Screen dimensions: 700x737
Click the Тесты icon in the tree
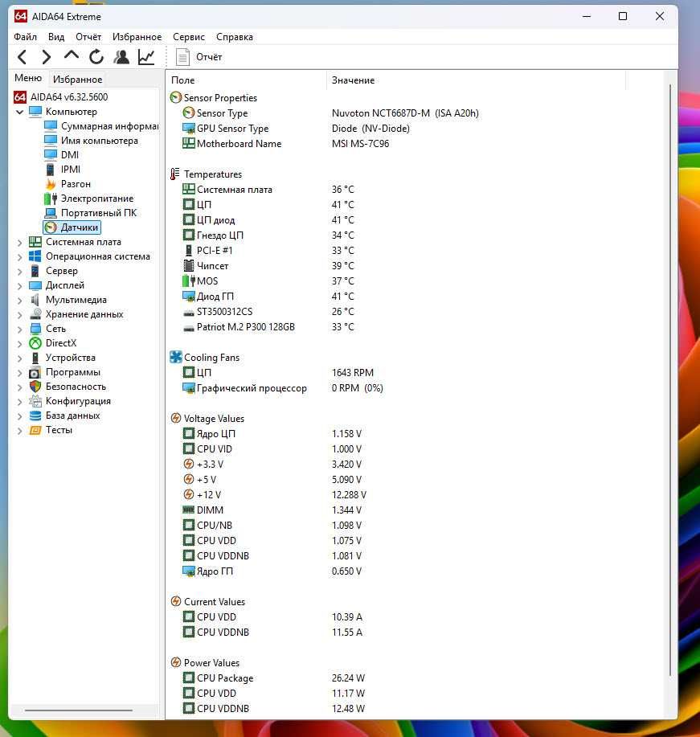pos(35,430)
